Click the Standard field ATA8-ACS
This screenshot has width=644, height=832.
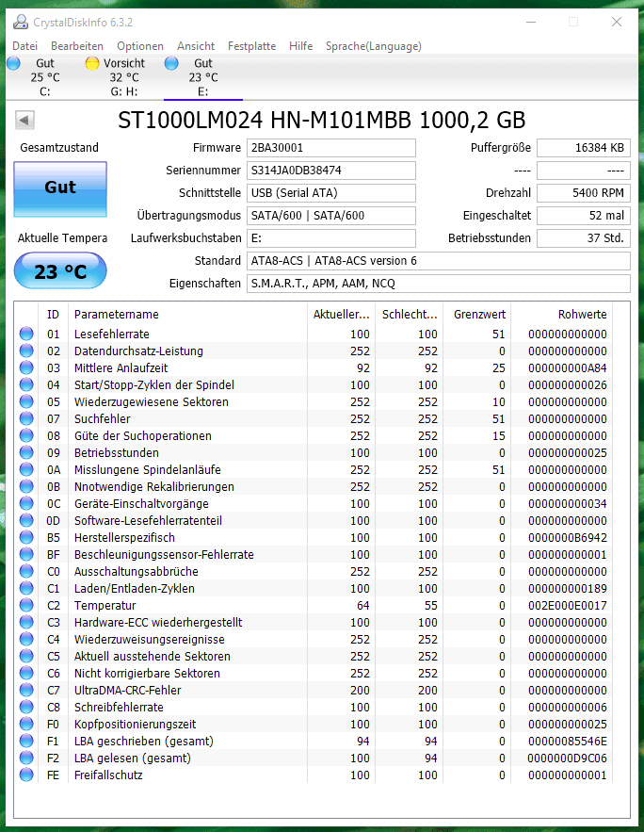439,261
